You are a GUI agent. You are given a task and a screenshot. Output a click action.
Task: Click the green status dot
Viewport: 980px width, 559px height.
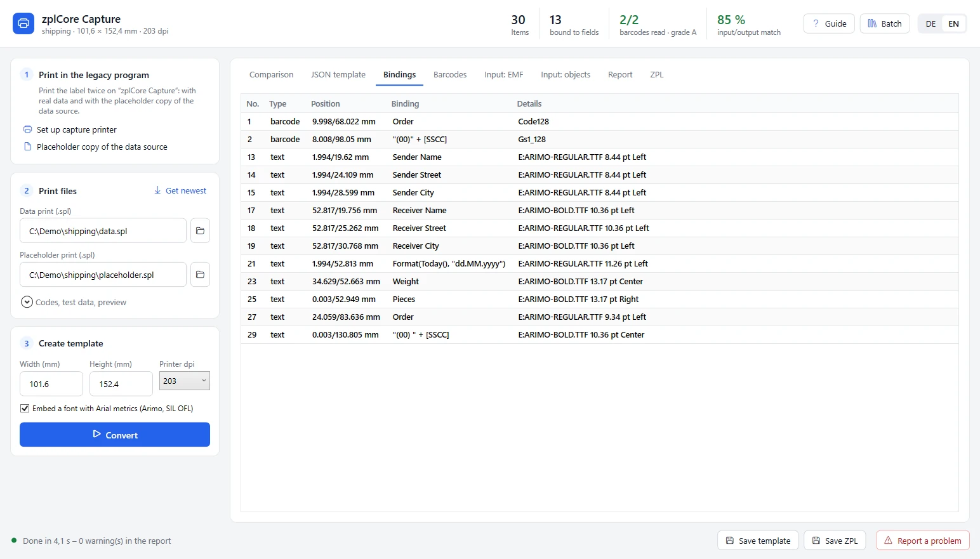click(x=14, y=541)
